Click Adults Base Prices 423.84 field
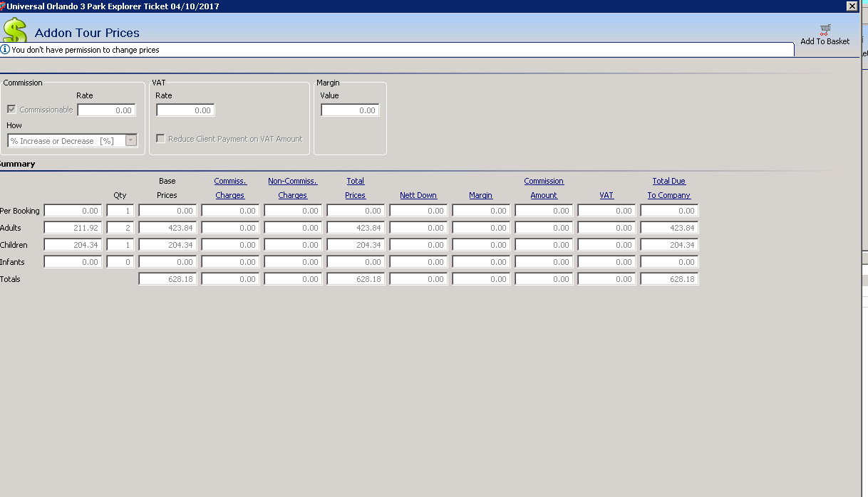The width and height of the screenshot is (868, 497). pos(167,228)
